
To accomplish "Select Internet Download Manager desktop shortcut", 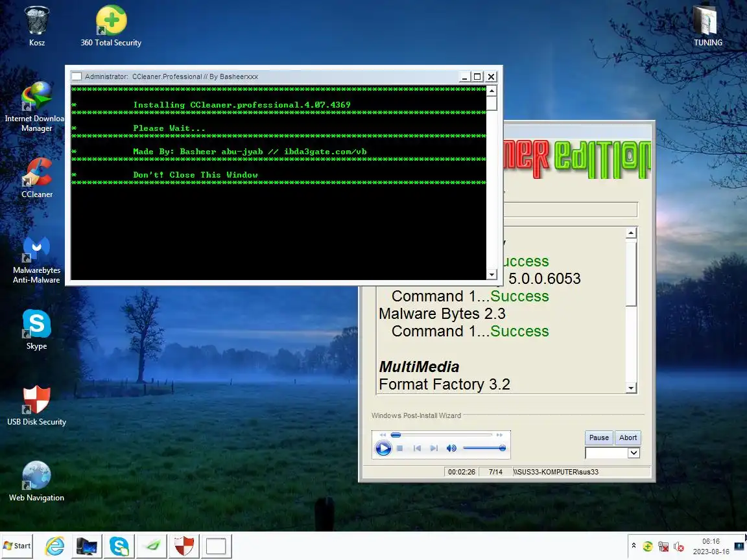I will (x=36, y=107).
